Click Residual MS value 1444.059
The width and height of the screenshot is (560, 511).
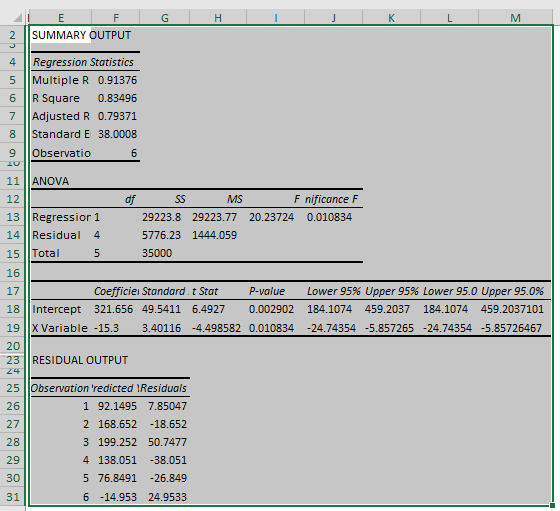(214, 235)
